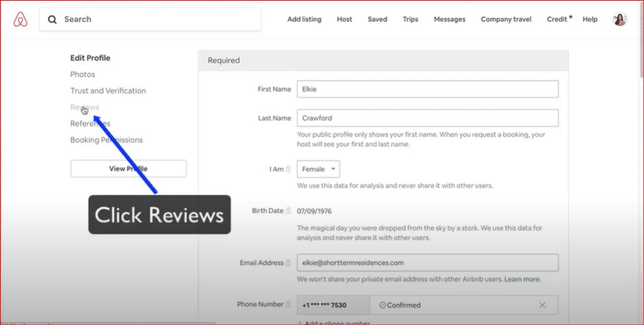
Task: Open Photos in the sidebar
Action: [x=82, y=74]
